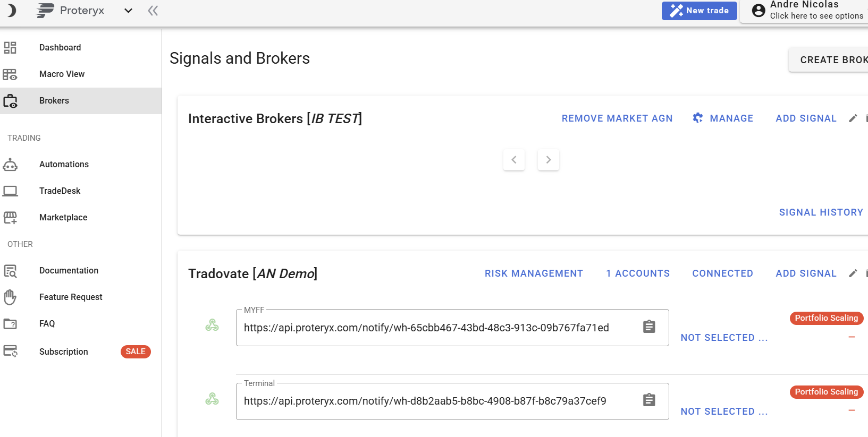Click the Subscription card icon

pos(10,351)
